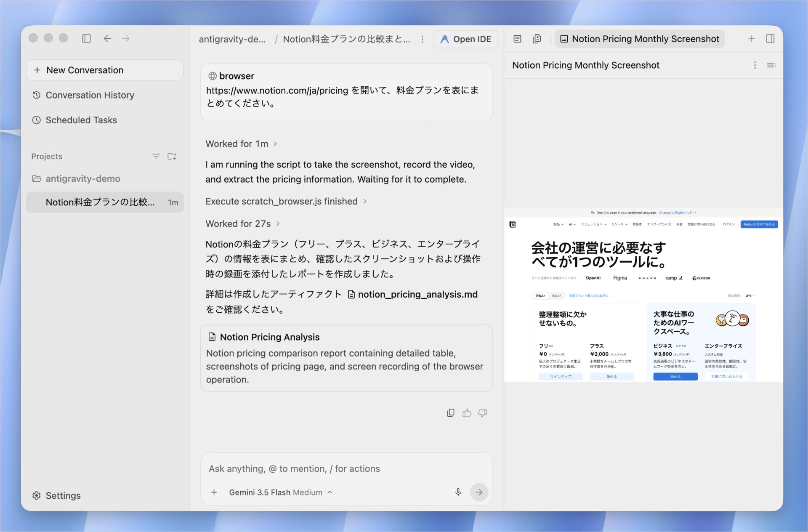808x532 pixels.
Task: Expand the Worked for 27s section
Action: pos(243,224)
